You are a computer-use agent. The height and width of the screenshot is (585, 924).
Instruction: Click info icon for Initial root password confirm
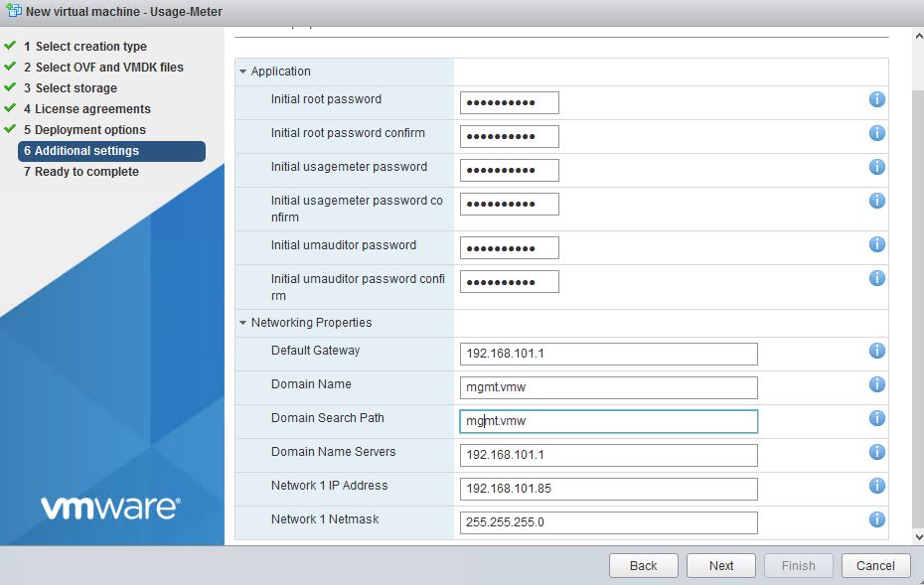coord(877,133)
